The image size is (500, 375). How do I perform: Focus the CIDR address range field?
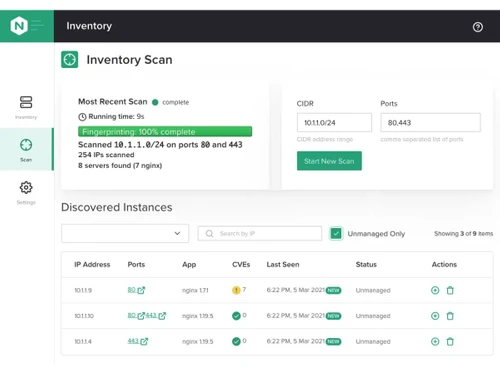(x=334, y=122)
